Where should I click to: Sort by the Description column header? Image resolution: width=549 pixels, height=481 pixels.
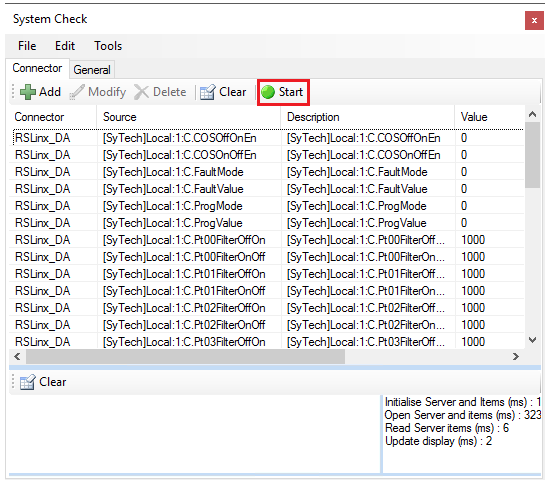pyautogui.click(x=368, y=117)
